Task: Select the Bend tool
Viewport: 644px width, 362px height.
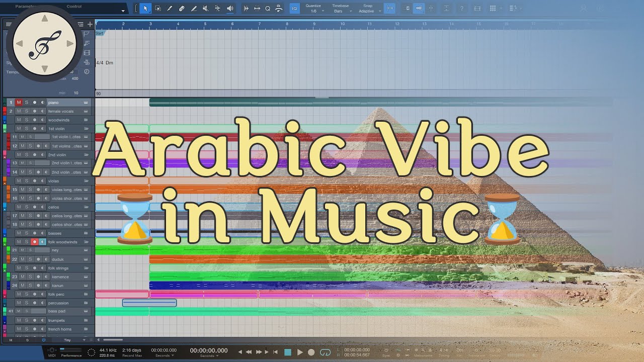Action: [x=217, y=8]
